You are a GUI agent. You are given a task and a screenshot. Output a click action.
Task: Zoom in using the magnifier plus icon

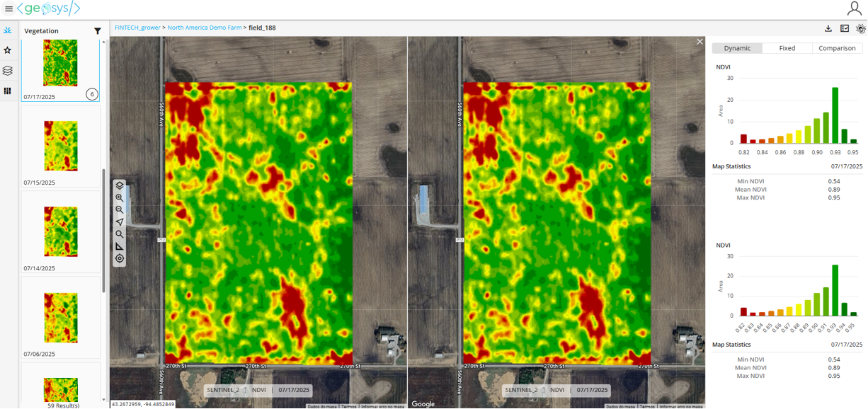[x=120, y=198]
